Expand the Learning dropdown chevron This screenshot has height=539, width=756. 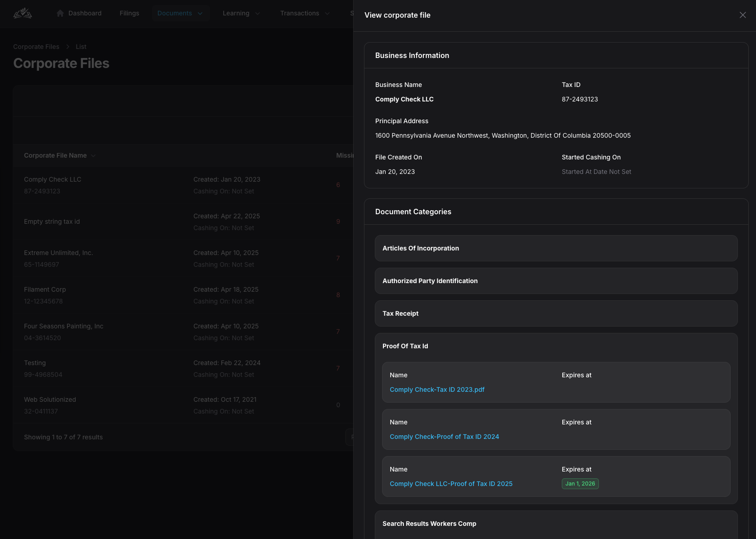[258, 14]
